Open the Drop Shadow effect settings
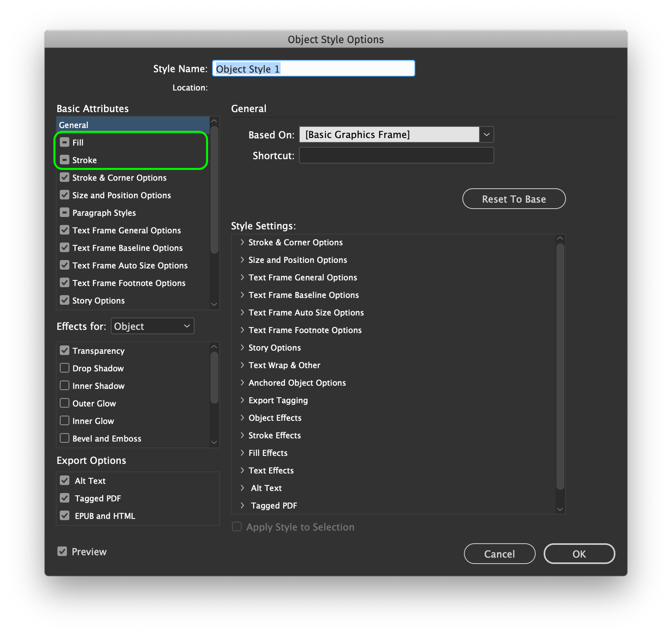Screen dimensions: 672x635 click(x=98, y=368)
